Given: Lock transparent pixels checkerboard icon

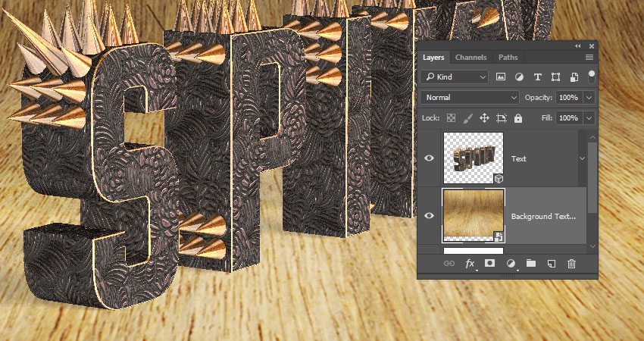Looking at the screenshot, I should pyautogui.click(x=451, y=118).
